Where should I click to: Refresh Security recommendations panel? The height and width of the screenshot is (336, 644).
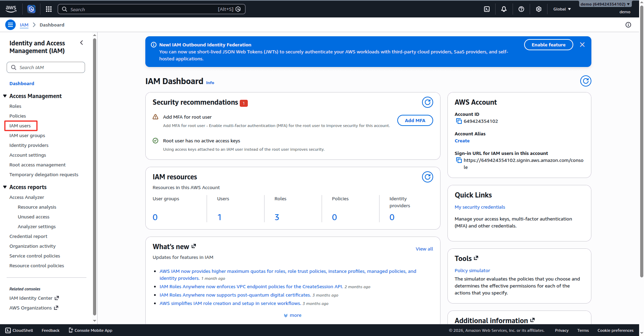pyautogui.click(x=428, y=102)
